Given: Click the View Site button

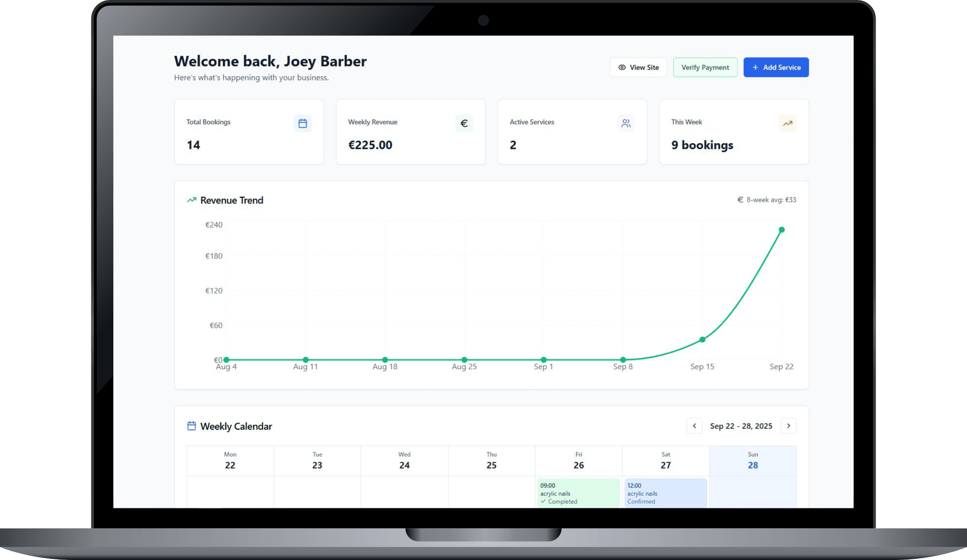Looking at the screenshot, I should (x=638, y=67).
